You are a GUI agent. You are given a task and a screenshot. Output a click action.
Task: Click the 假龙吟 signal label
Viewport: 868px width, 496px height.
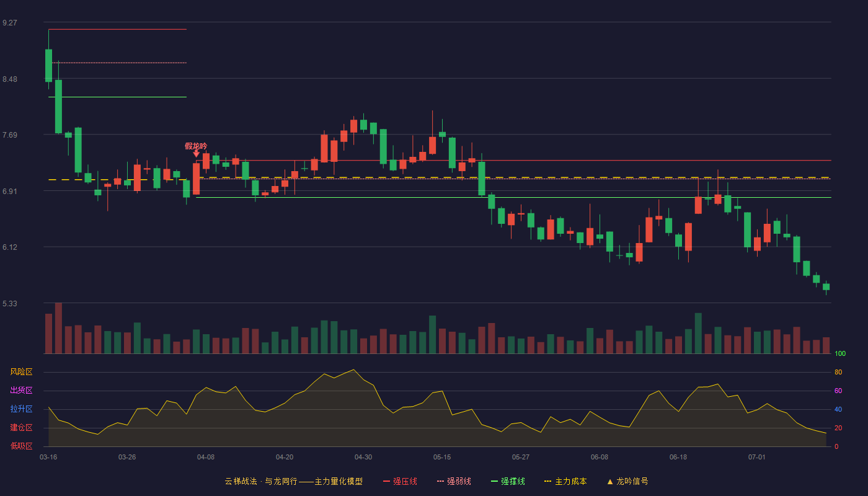click(x=196, y=146)
